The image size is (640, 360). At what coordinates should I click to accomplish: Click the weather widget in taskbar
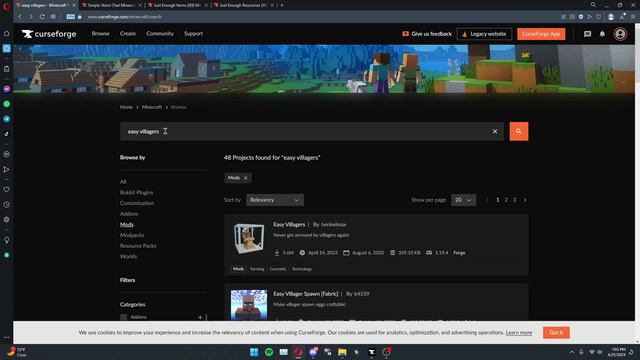17,352
